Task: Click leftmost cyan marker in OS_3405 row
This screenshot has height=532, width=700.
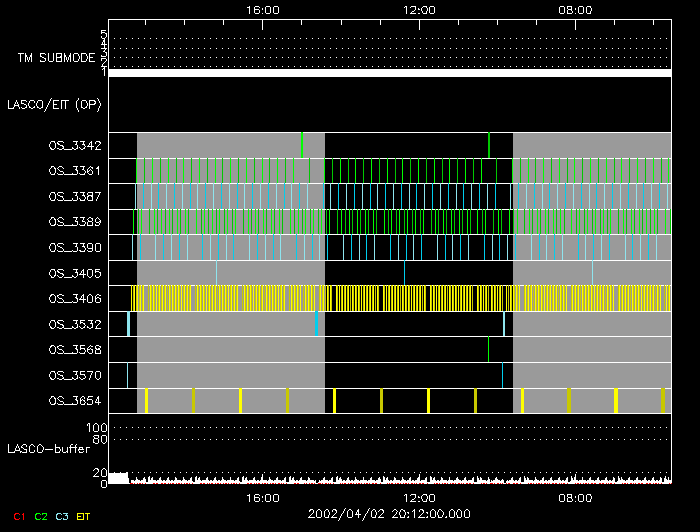Action: (216, 272)
